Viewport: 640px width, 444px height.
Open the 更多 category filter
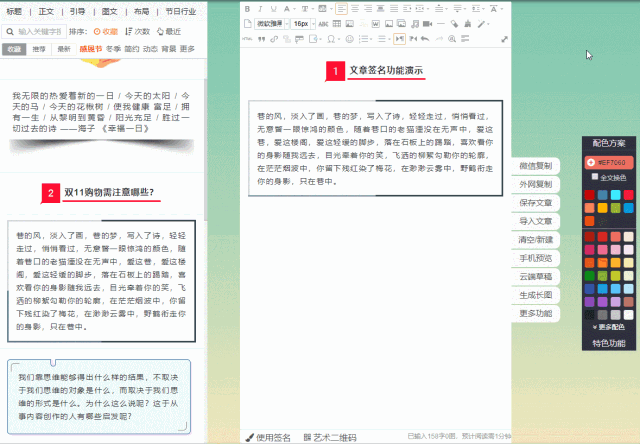(x=187, y=49)
